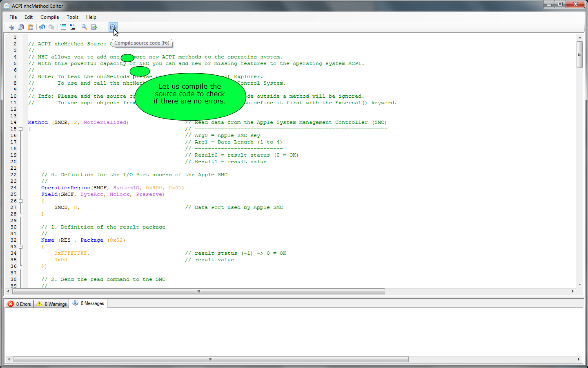Click the Redo arrow icon
588x368 pixels.
(x=51, y=27)
